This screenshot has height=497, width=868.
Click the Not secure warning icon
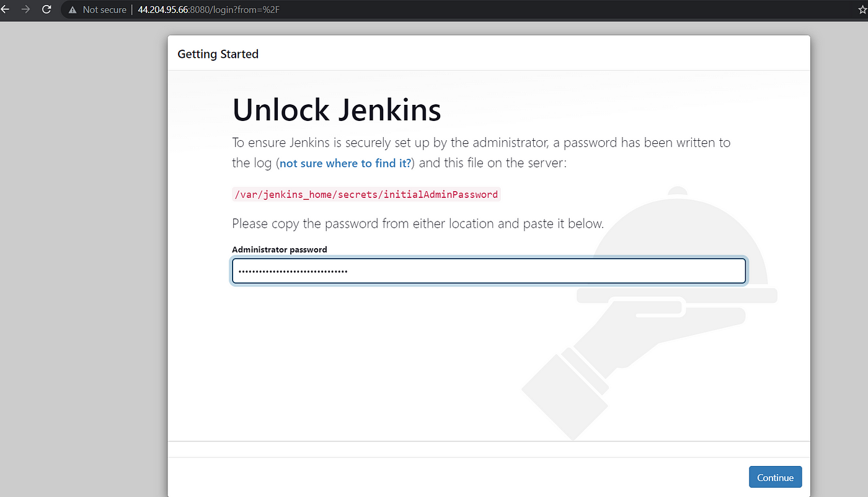[x=73, y=10]
